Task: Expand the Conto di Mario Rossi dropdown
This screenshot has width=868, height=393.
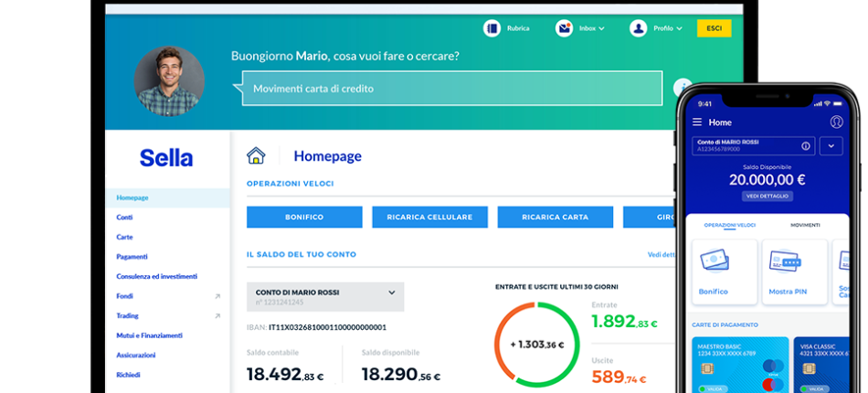Action: [392, 292]
